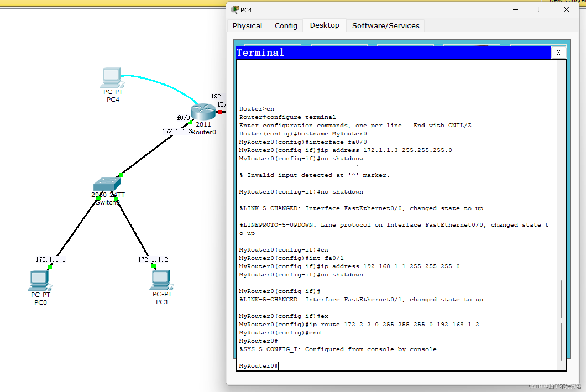
Task: Open the Software/Services tab
Action: point(385,26)
